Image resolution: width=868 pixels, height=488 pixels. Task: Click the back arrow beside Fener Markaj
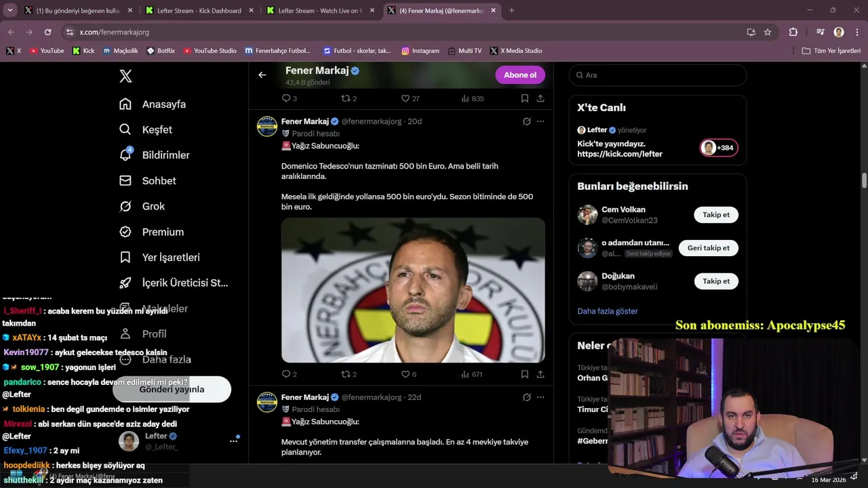pos(262,75)
